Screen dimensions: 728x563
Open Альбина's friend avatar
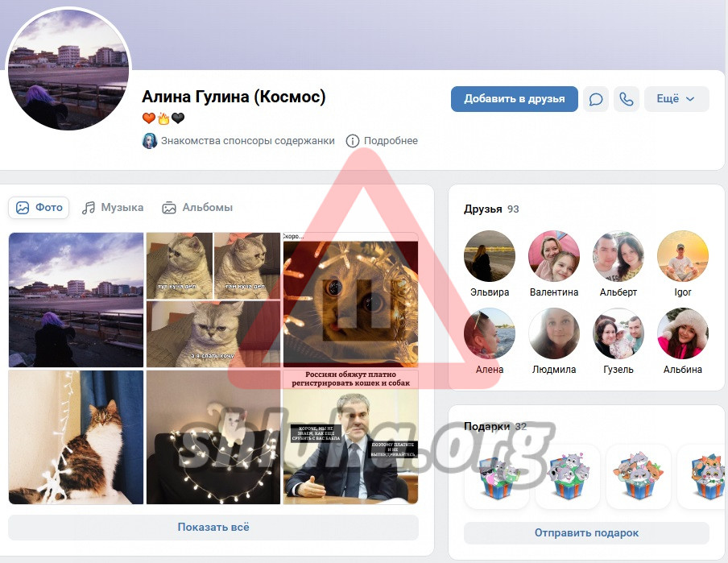682,333
